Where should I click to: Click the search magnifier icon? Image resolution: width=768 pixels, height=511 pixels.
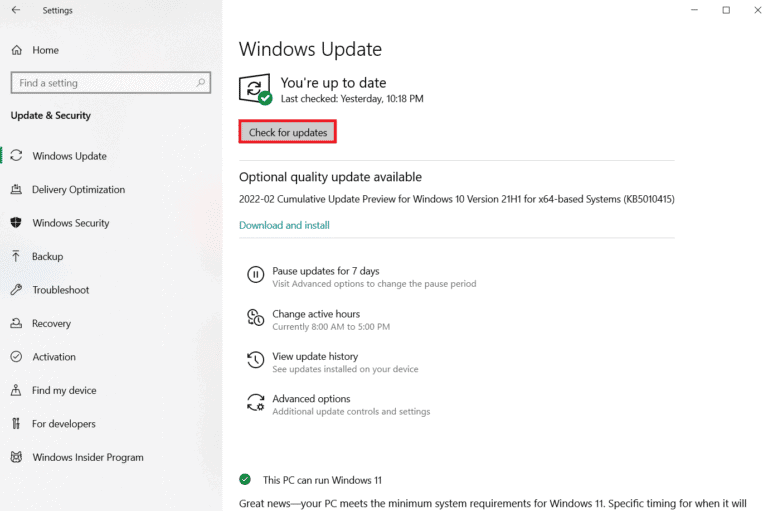(201, 83)
